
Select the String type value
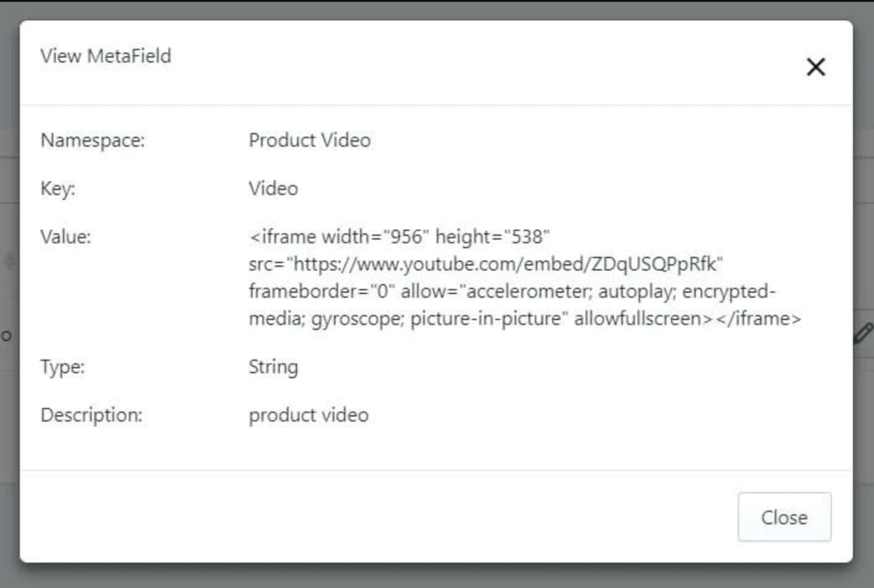(x=273, y=367)
